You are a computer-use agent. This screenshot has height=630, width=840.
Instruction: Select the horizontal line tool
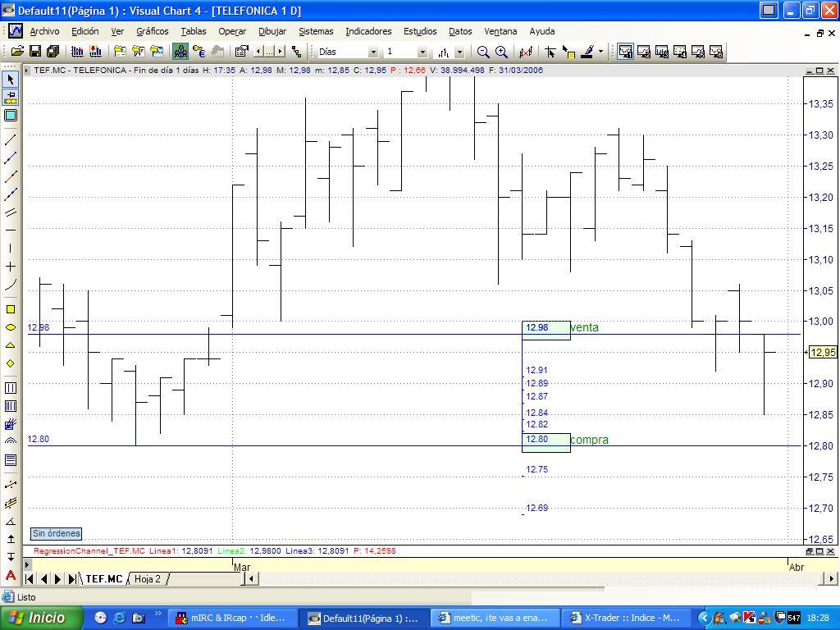pyautogui.click(x=10, y=231)
